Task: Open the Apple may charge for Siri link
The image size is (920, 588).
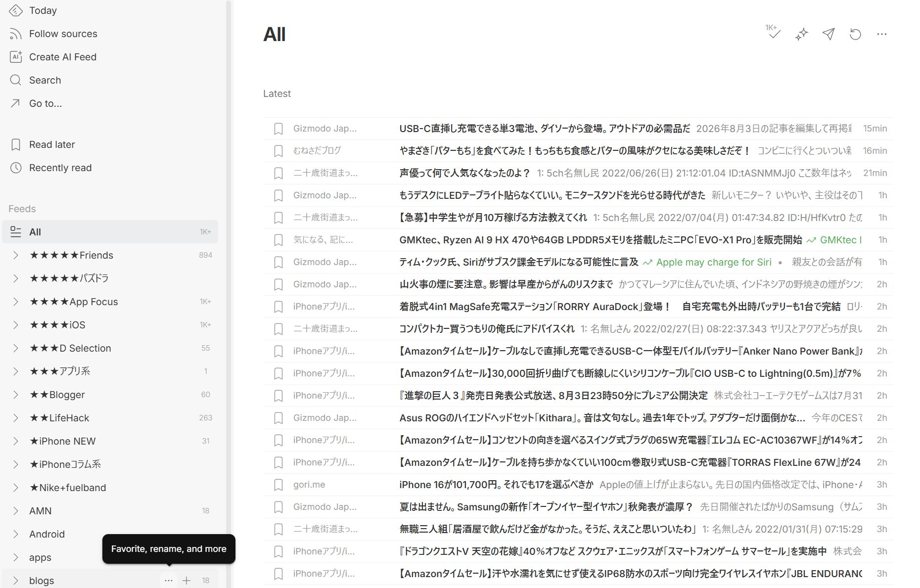Action: point(714,262)
